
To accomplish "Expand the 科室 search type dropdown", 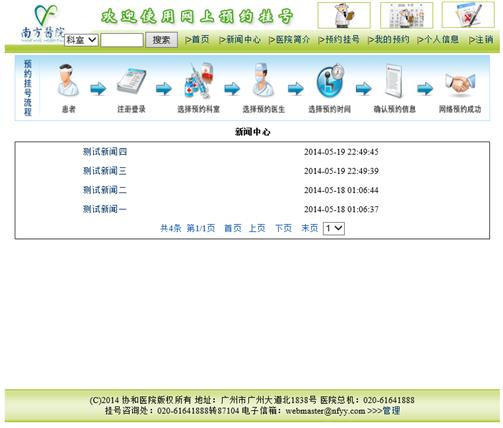I will [x=81, y=40].
